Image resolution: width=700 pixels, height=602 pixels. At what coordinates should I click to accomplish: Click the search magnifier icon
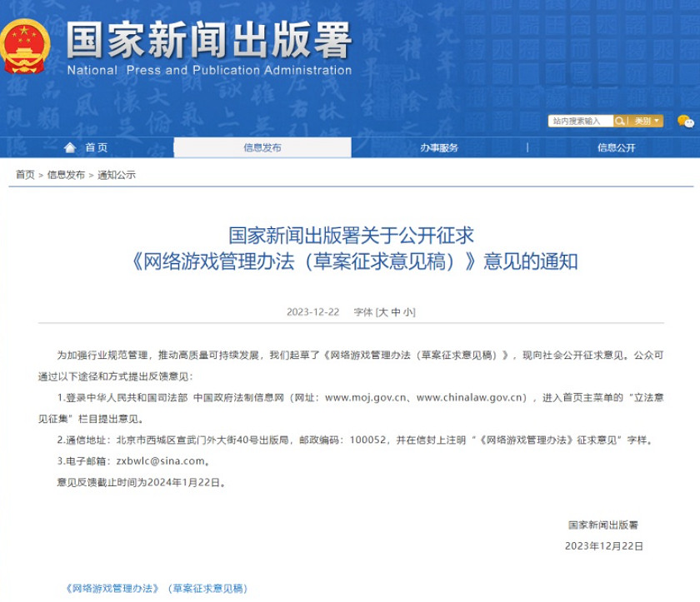click(618, 121)
